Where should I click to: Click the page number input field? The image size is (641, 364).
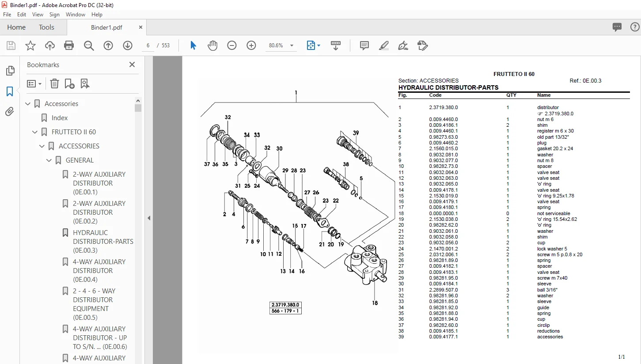148,45
